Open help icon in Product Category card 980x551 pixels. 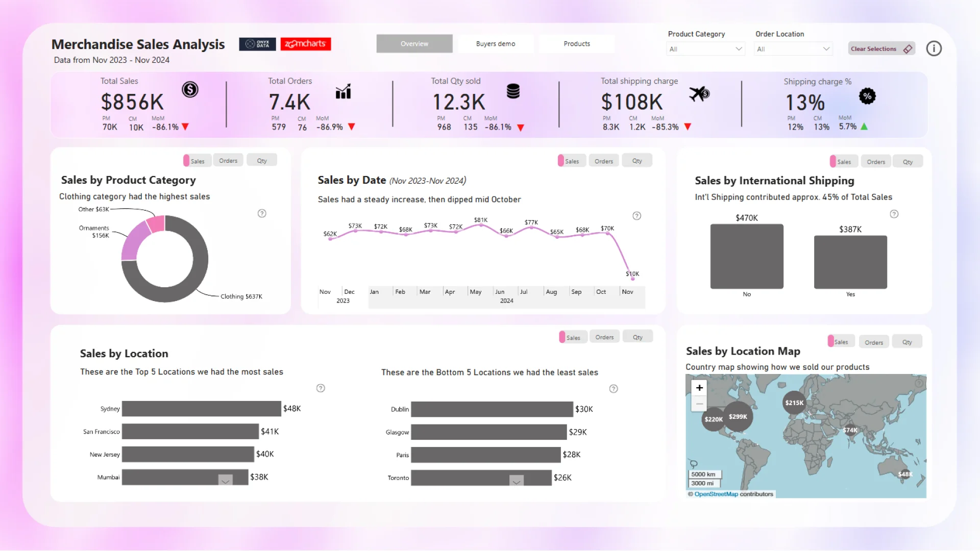262,213
